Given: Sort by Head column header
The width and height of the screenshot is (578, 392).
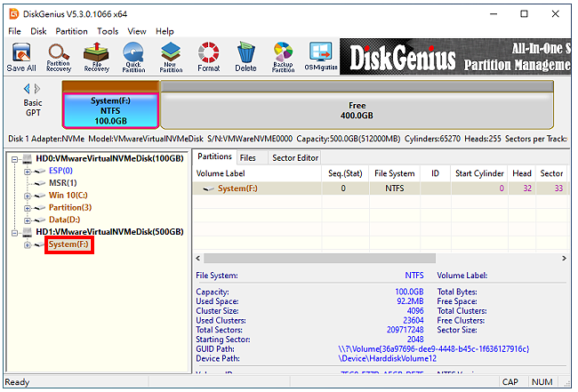Looking at the screenshot, I should (x=522, y=173).
